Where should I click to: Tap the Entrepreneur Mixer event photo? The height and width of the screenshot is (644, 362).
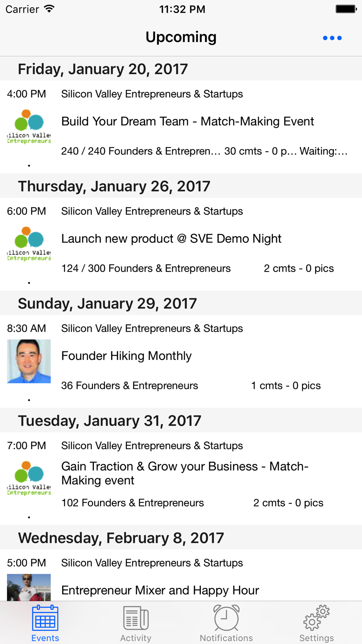coord(29,587)
